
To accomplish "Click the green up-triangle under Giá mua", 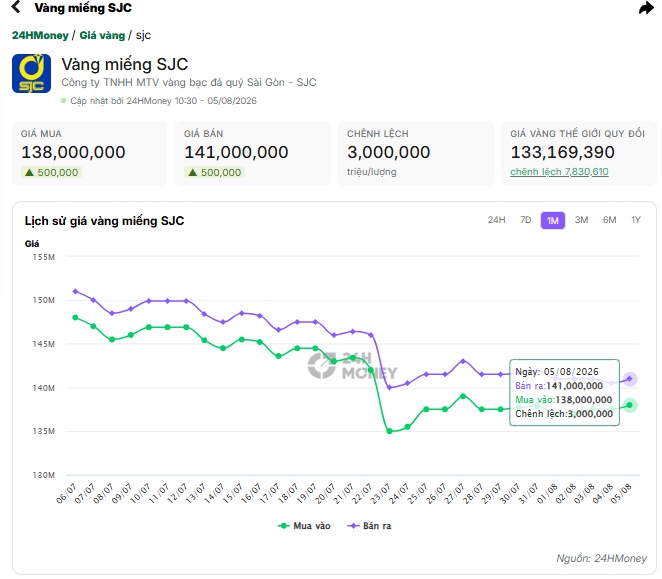I will pyautogui.click(x=29, y=172).
